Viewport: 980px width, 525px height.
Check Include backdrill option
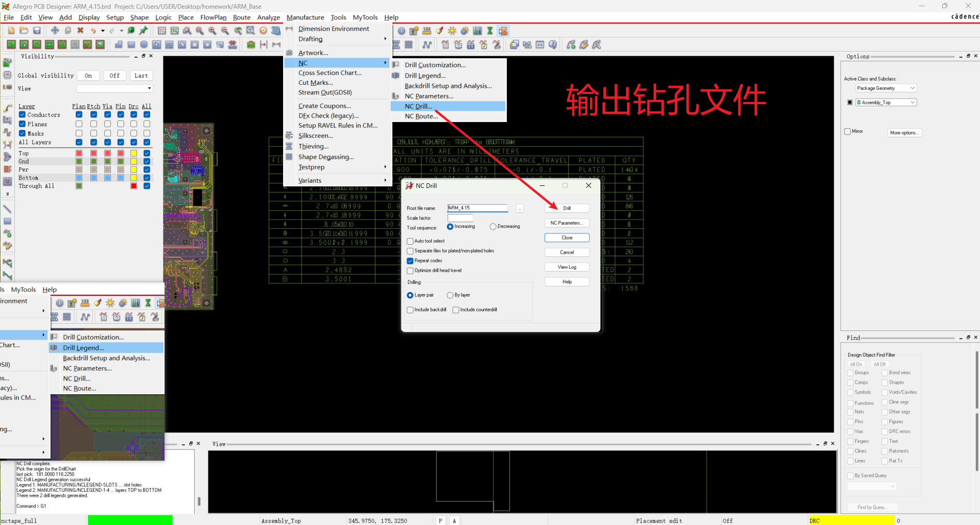410,310
